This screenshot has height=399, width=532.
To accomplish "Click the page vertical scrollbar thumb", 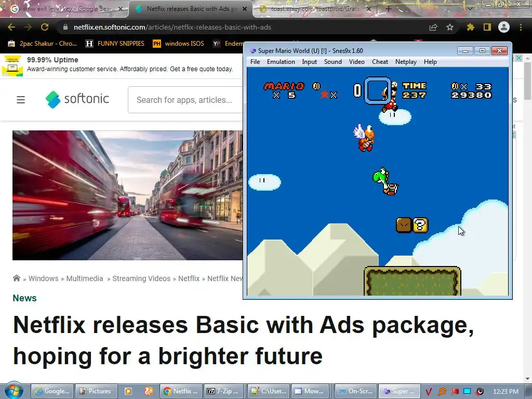I will 528,80.
